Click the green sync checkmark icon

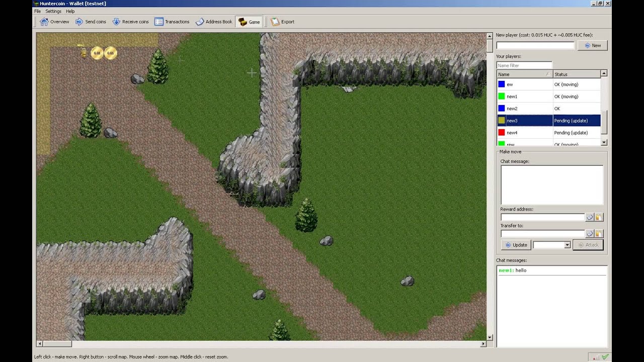[x=605, y=357]
